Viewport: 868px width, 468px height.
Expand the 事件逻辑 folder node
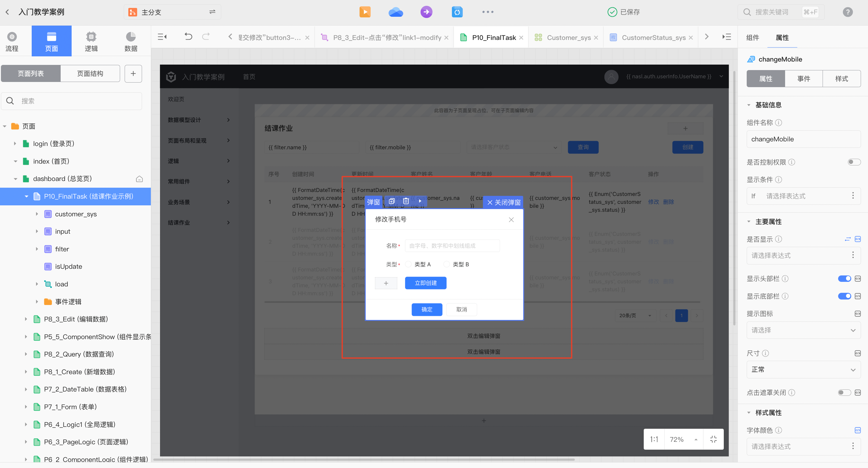click(37, 302)
